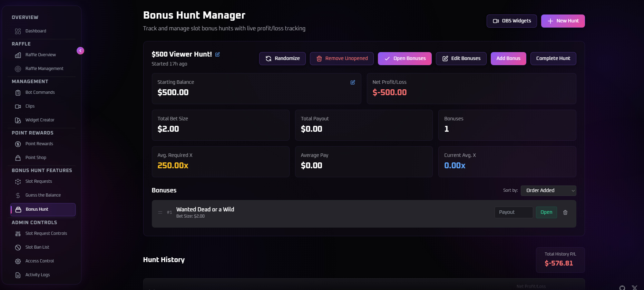Delete Wanted Dead or a Wild via trash icon
Screen dimensions: 644x290
click(x=565, y=212)
